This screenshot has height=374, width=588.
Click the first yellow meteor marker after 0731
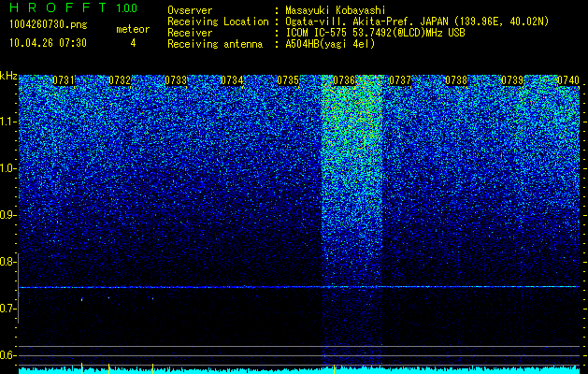tap(81, 368)
